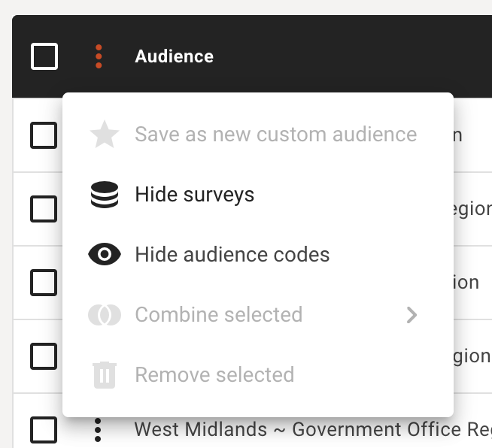This screenshot has height=448, width=492.
Task: Expand the Combine selected submenu arrow
Action: (412, 315)
